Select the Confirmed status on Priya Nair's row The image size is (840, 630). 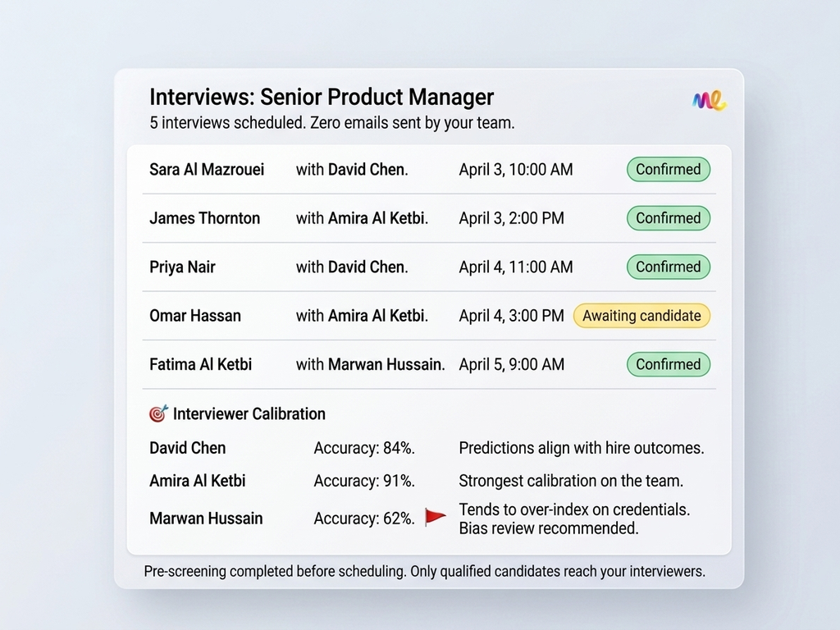[668, 267]
